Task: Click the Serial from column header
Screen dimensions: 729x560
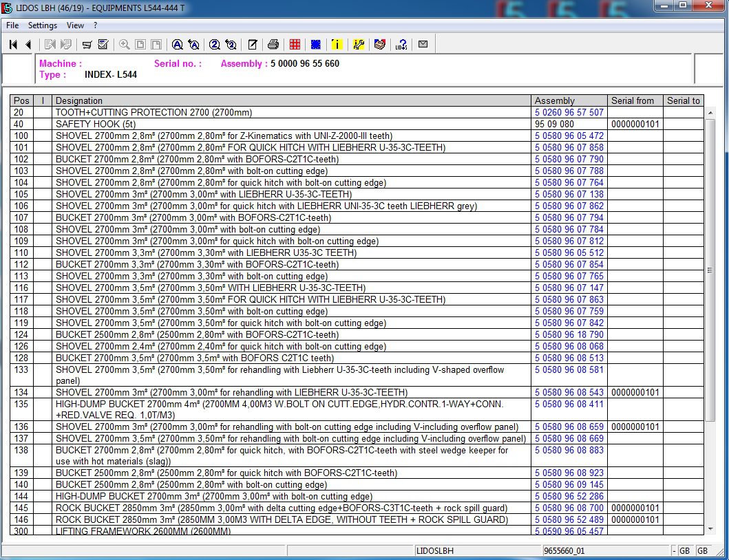Action: pos(632,100)
